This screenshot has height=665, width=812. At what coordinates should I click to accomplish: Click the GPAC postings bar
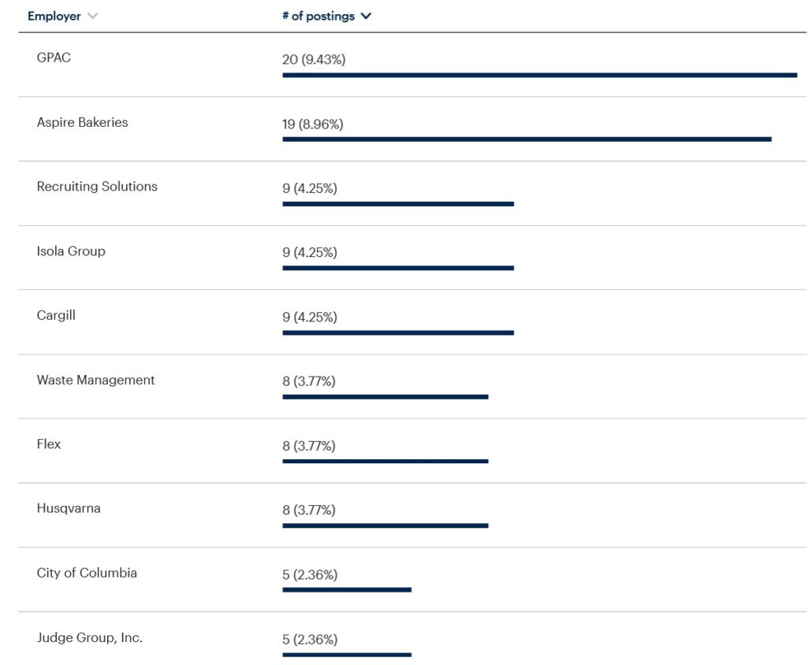pyautogui.click(x=539, y=75)
